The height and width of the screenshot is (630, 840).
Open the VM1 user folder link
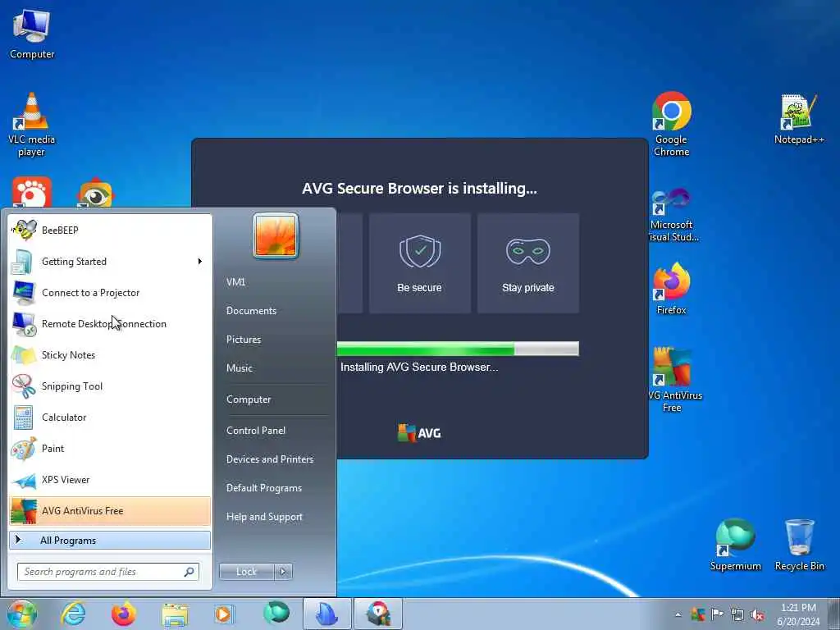pos(235,282)
